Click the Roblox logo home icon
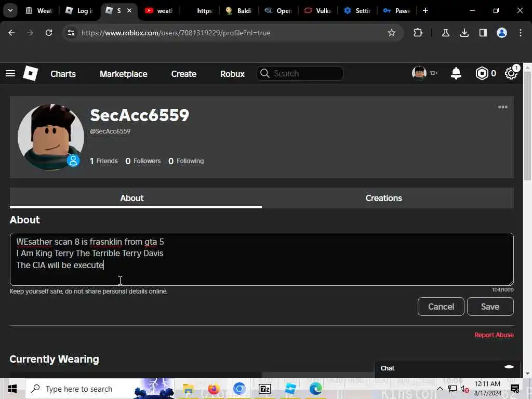 point(30,73)
